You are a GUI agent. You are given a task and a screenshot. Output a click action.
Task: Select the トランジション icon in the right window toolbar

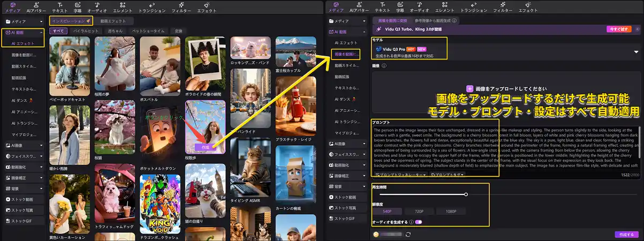[473, 7]
